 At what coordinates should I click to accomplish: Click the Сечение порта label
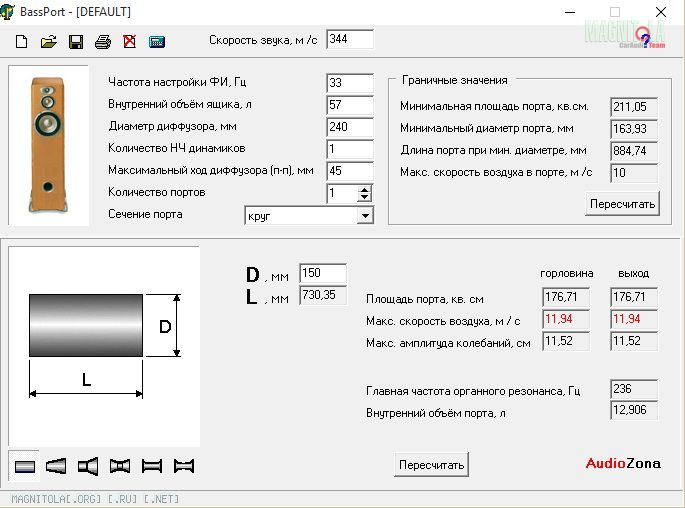tap(145, 214)
